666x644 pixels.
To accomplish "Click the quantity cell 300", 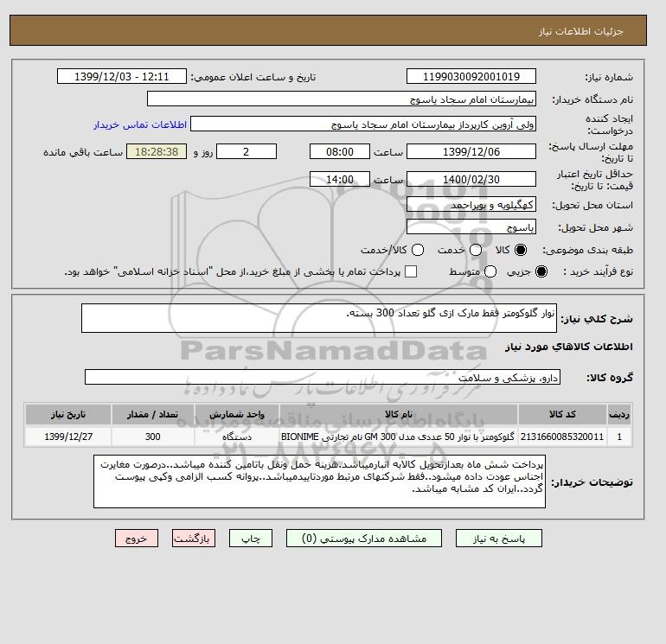I will pos(152,437).
